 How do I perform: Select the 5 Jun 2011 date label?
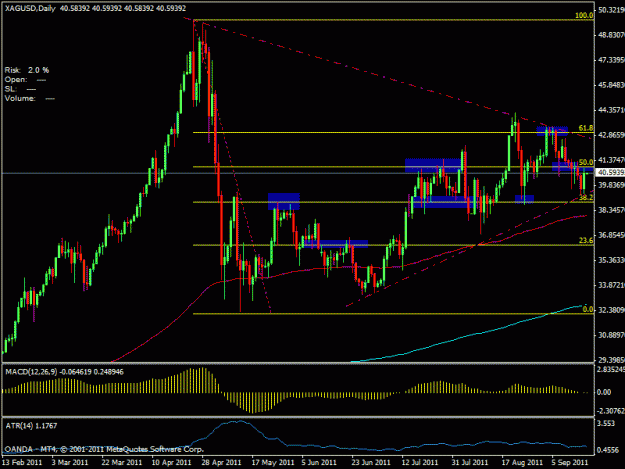point(319,463)
